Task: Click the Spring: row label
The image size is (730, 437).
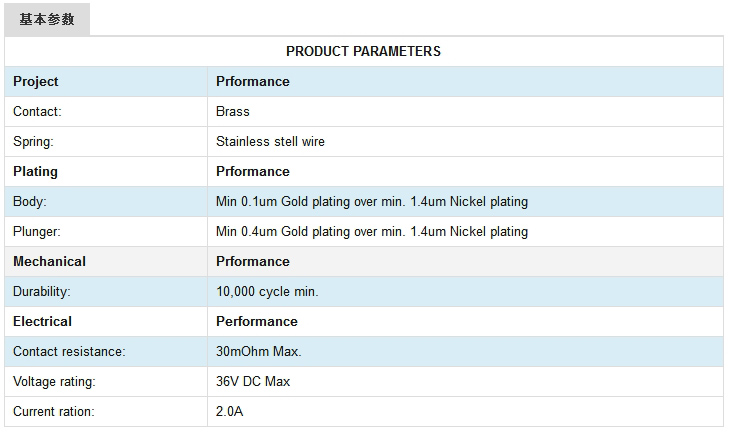Action: [33, 141]
